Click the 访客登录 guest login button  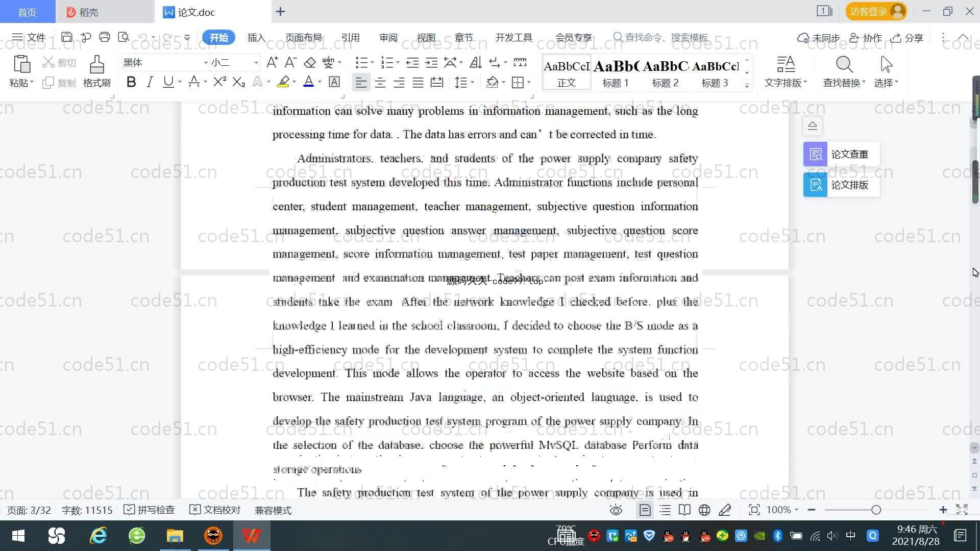pyautogui.click(x=876, y=11)
